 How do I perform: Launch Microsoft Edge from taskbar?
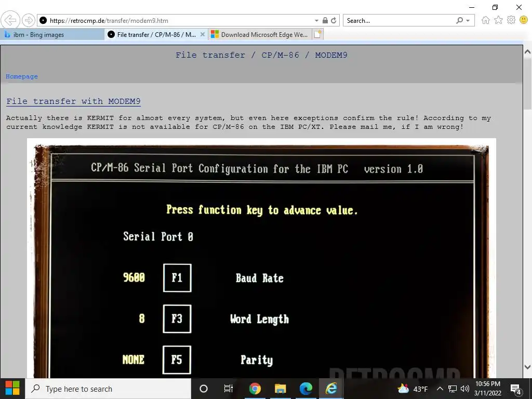click(305, 389)
